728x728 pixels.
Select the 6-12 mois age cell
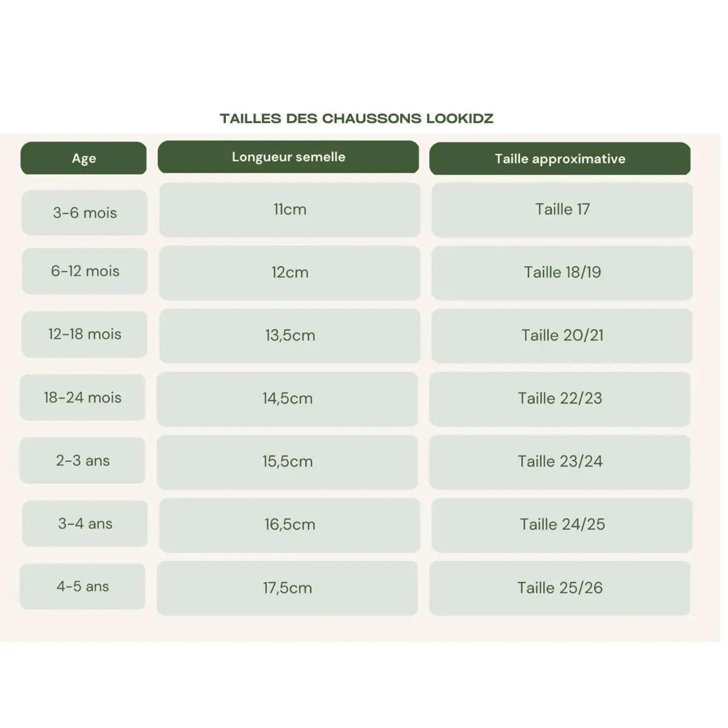(85, 271)
